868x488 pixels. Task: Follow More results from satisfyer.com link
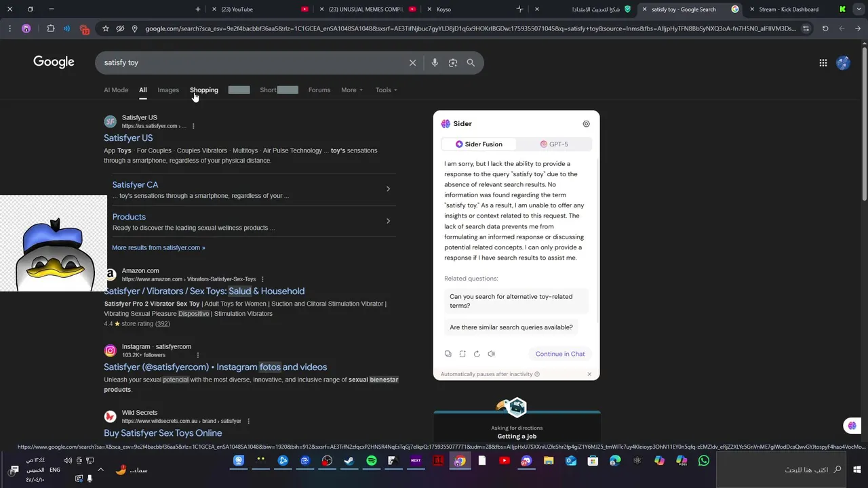[x=159, y=248]
